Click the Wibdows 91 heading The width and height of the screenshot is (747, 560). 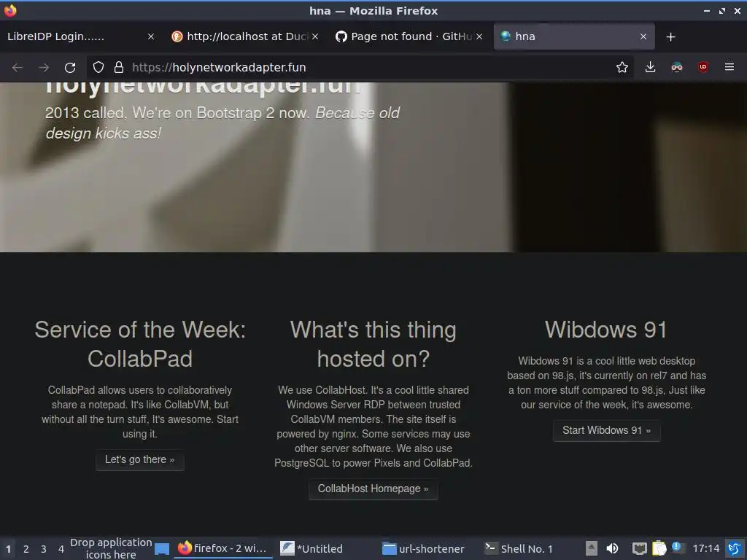pos(606,330)
